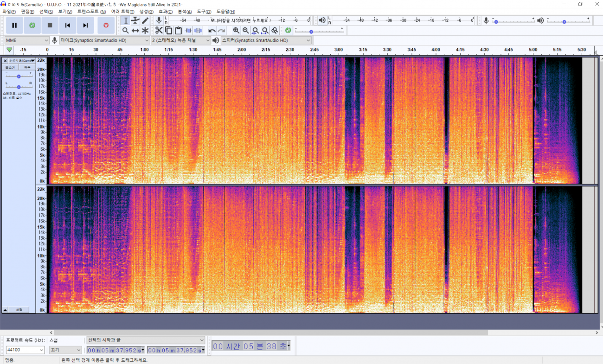Select the Zoom magnifier tool

click(x=125, y=31)
